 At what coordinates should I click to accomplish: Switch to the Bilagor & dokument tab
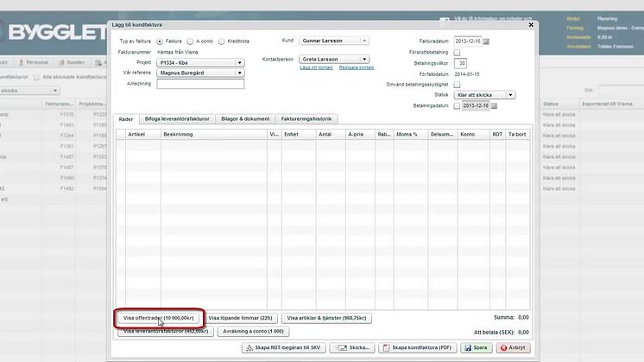click(245, 118)
